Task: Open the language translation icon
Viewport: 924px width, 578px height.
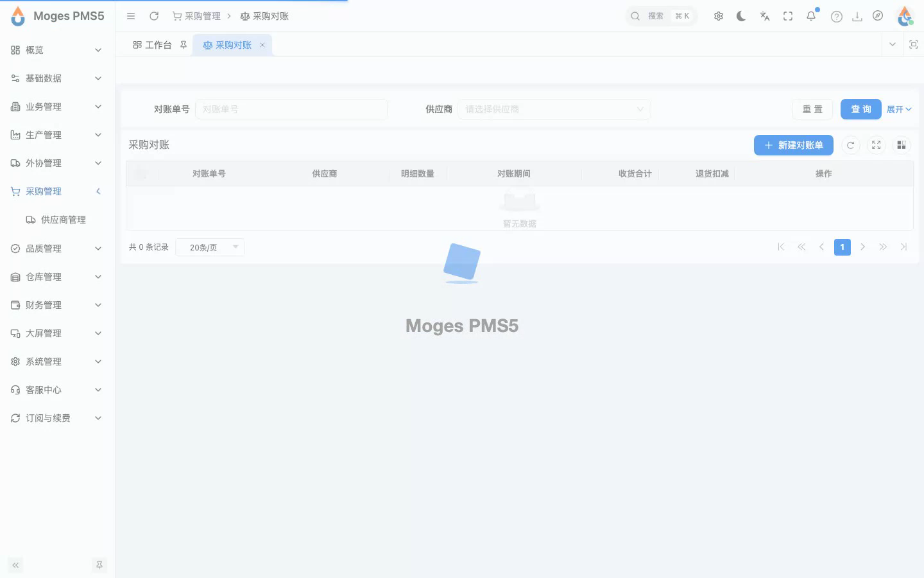Action: (765, 16)
